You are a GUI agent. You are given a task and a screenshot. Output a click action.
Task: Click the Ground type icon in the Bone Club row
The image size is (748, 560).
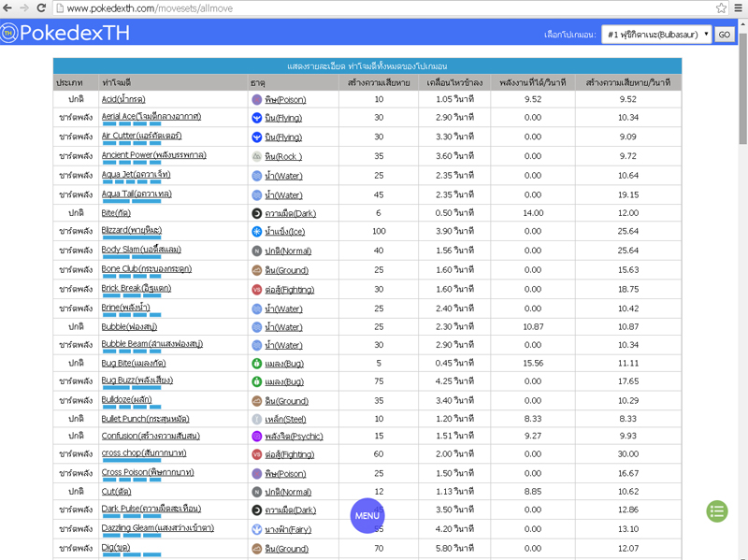click(256, 270)
